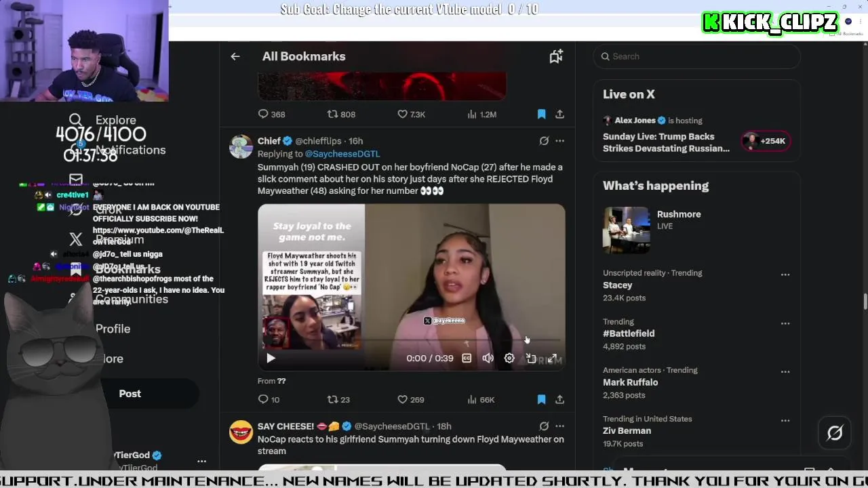Go to Explore in sidebar
The height and width of the screenshot is (488, 868).
[x=103, y=120]
